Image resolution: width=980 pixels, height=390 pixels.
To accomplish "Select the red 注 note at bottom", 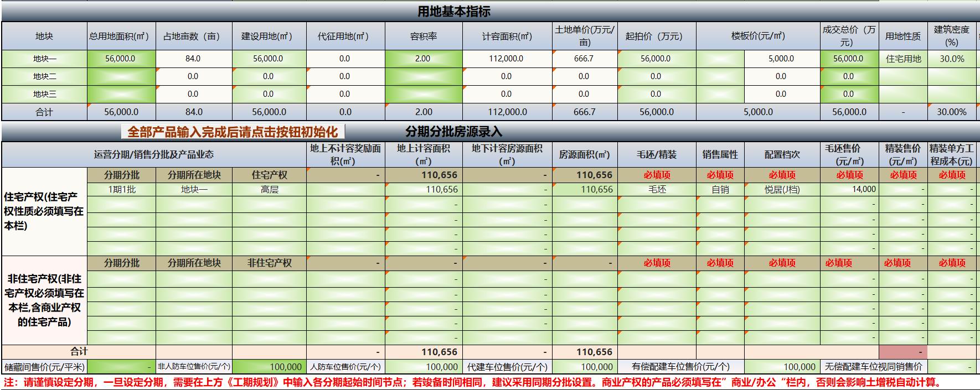I will pos(472,382).
